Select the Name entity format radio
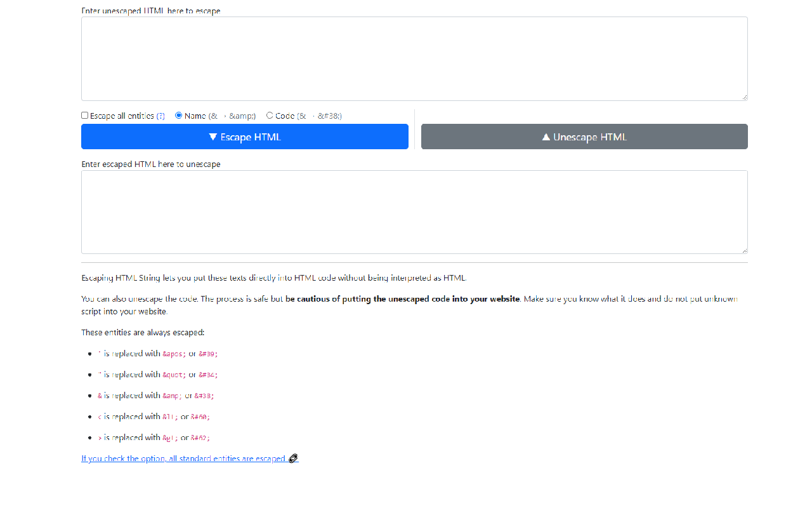 (179, 116)
